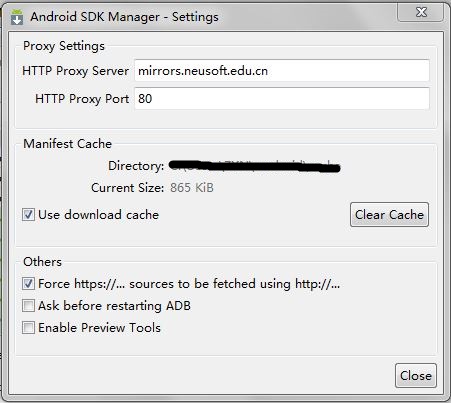
Task: Toggle the Use download cache checkbox
Action: coord(28,214)
